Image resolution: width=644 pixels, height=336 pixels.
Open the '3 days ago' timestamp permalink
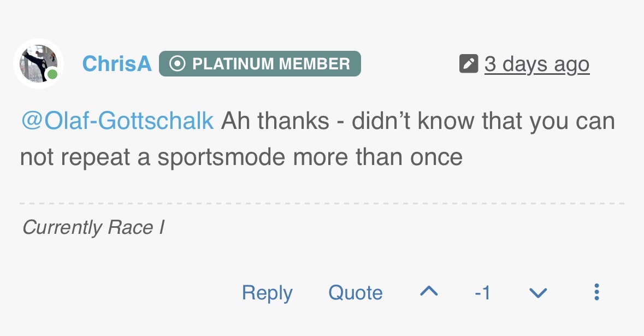(536, 64)
